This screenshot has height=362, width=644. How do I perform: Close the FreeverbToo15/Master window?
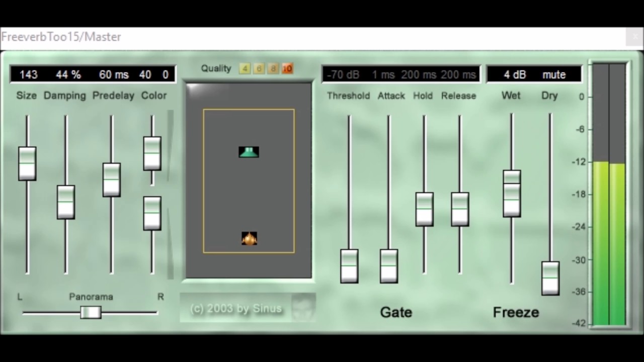tap(634, 37)
